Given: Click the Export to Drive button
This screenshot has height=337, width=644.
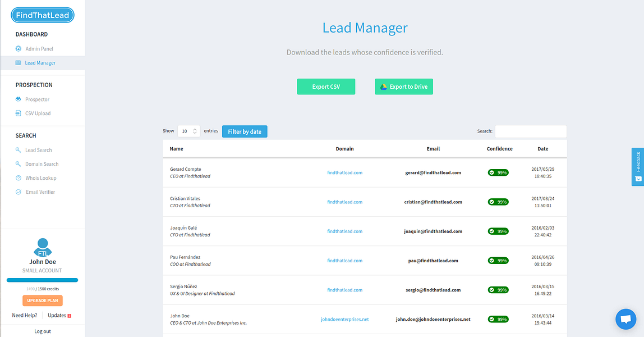Looking at the screenshot, I should (404, 86).
